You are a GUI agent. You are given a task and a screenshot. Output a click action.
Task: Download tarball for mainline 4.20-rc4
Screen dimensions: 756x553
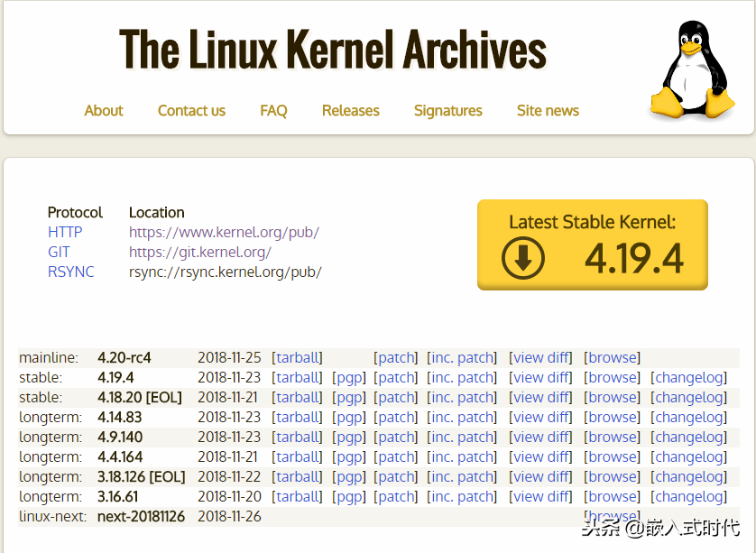click(x=297, y=358)
